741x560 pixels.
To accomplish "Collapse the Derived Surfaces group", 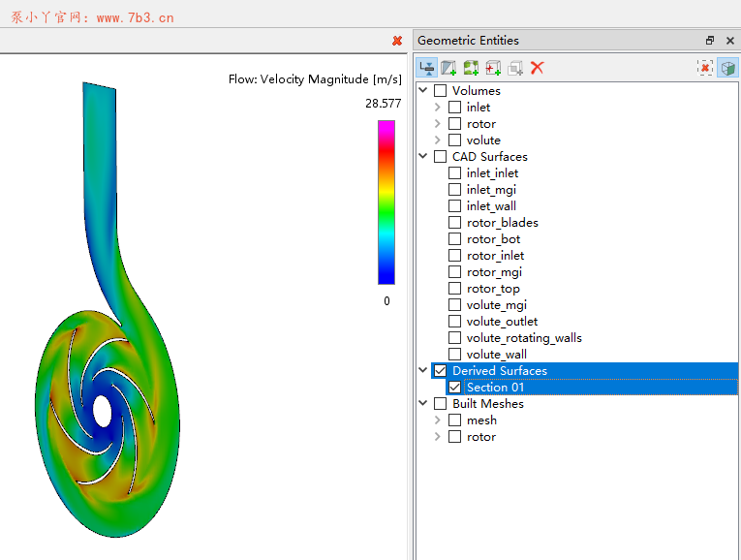I will (423, 370).
